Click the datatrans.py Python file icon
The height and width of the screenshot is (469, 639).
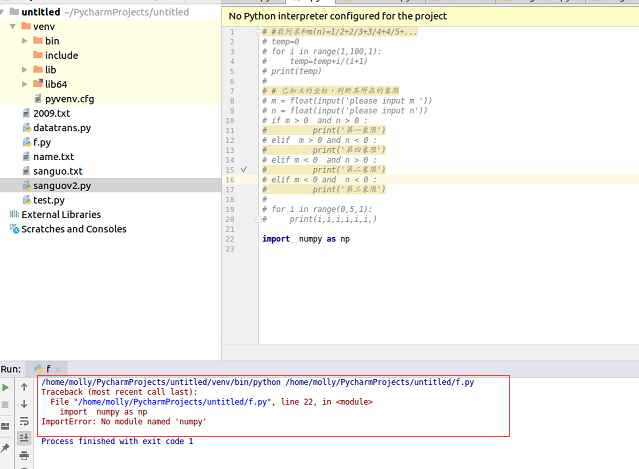26,128
